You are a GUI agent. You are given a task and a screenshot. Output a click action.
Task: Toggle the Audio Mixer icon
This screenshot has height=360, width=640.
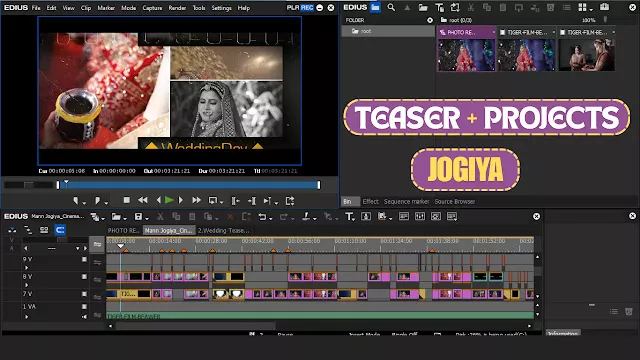point(420,216)
